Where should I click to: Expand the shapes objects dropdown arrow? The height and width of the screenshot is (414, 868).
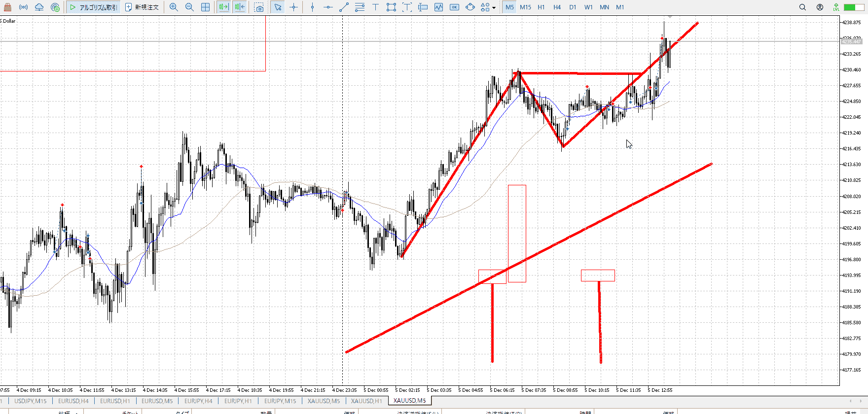(x=494, y=8)
